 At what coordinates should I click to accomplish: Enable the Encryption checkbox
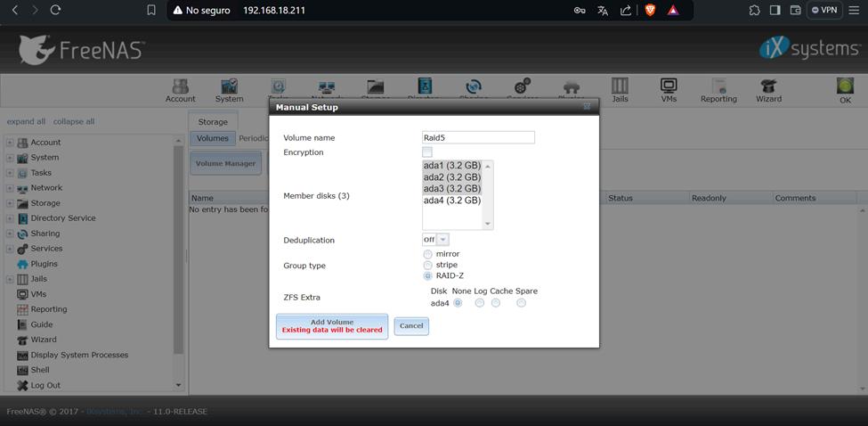(426, 152)
